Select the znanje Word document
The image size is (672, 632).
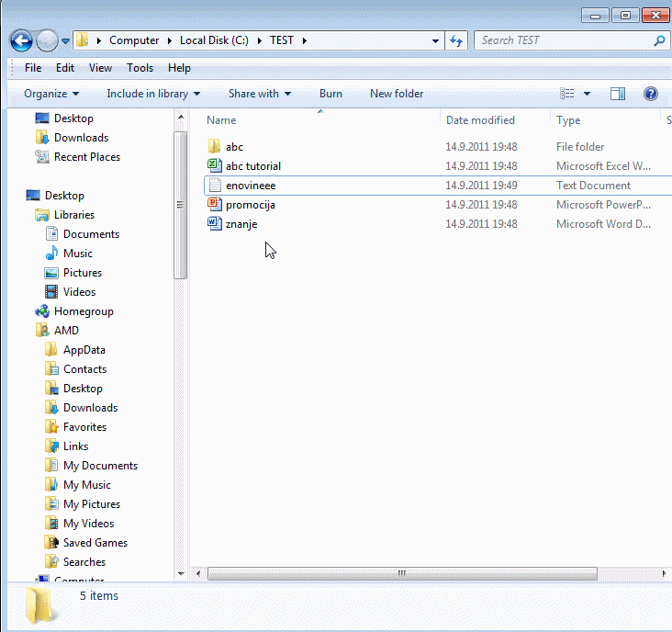point(241,224)
